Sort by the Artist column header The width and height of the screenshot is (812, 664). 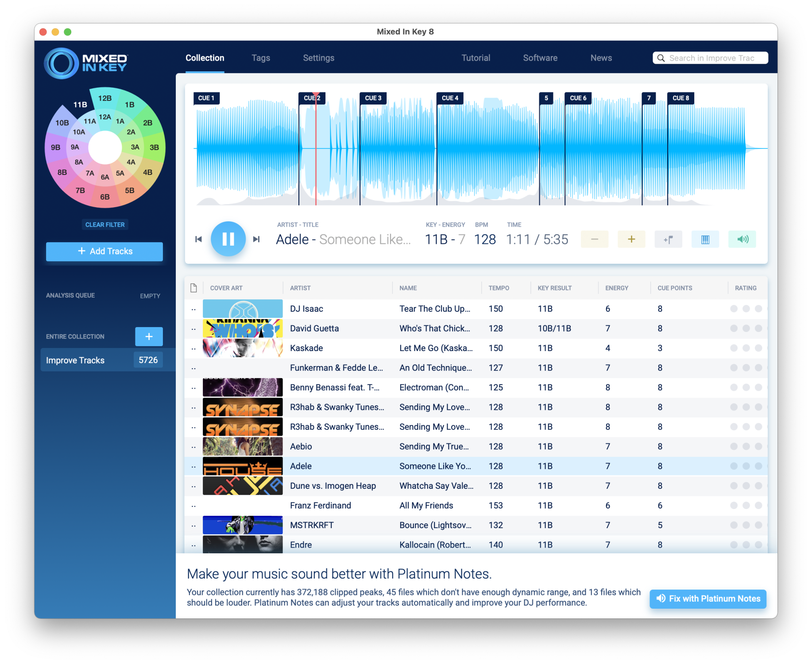coord(300,288)
